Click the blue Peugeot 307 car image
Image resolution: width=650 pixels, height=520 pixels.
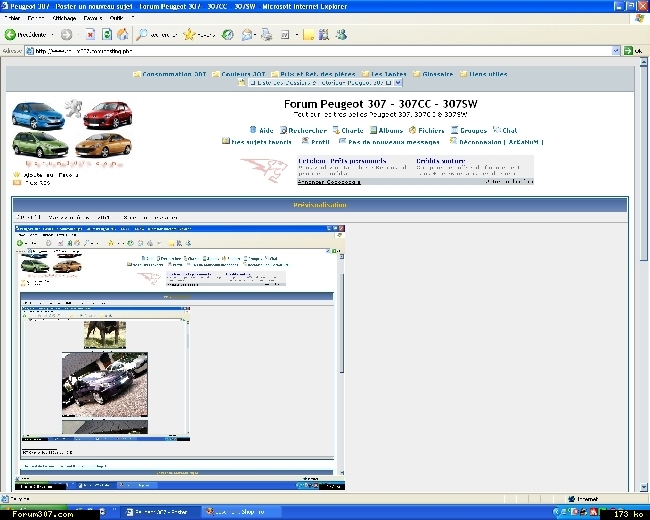[x=38, y=116]
